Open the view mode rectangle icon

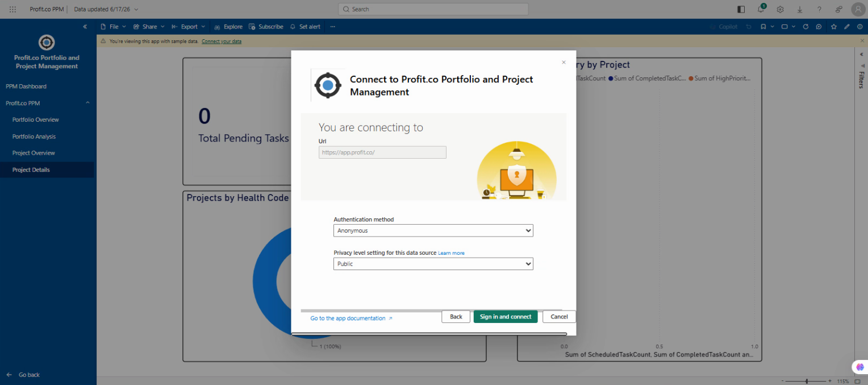tap(784, 27)
